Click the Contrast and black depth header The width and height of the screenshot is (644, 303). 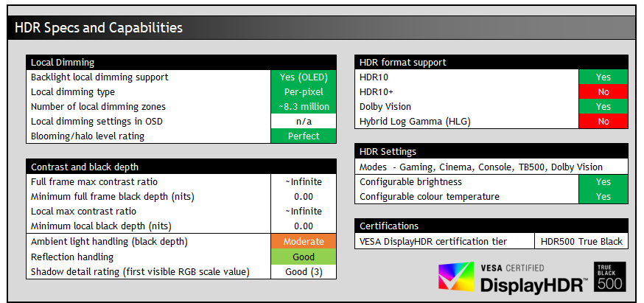click(x=181, y=167)
